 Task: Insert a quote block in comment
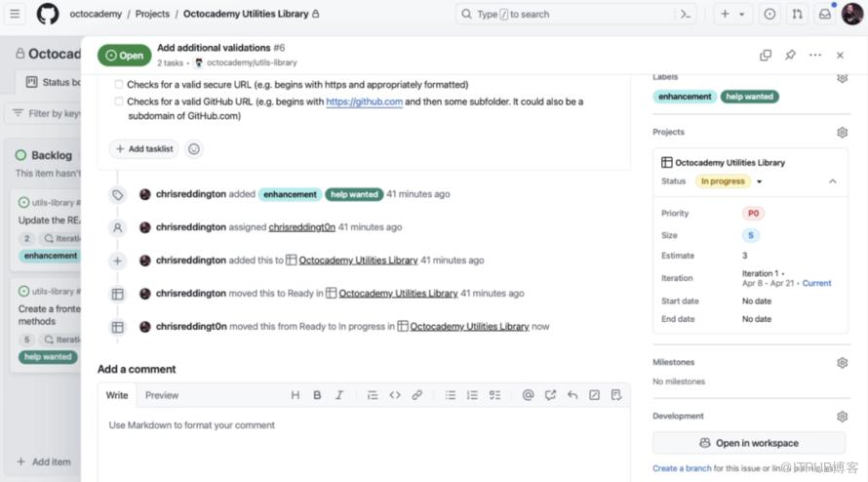373,395
